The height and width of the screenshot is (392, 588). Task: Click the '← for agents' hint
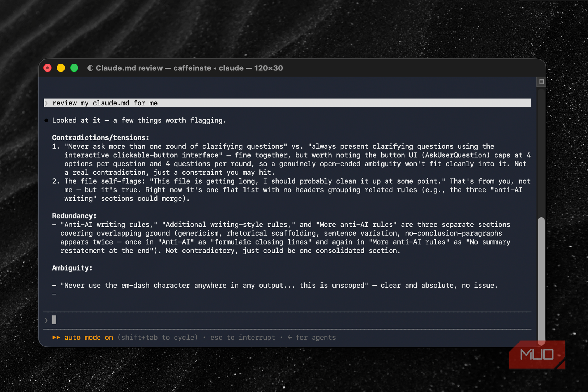pyautogui.click(x=311, y=338)
